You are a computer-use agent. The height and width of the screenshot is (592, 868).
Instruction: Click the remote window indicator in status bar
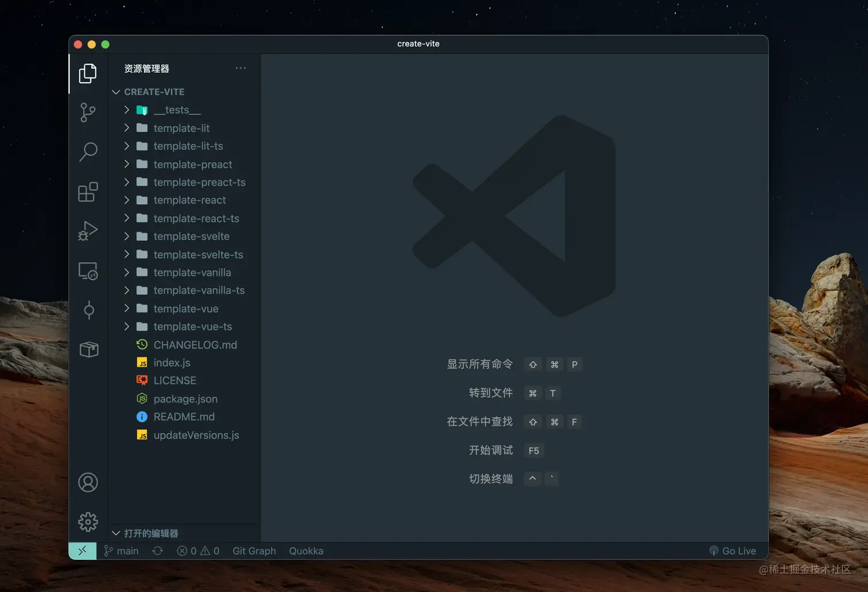83,551
